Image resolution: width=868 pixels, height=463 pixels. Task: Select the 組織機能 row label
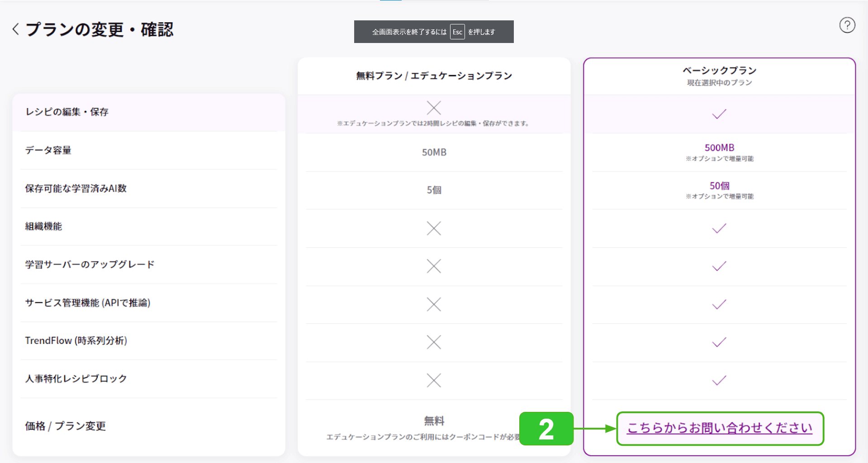[x=43, y=226]
